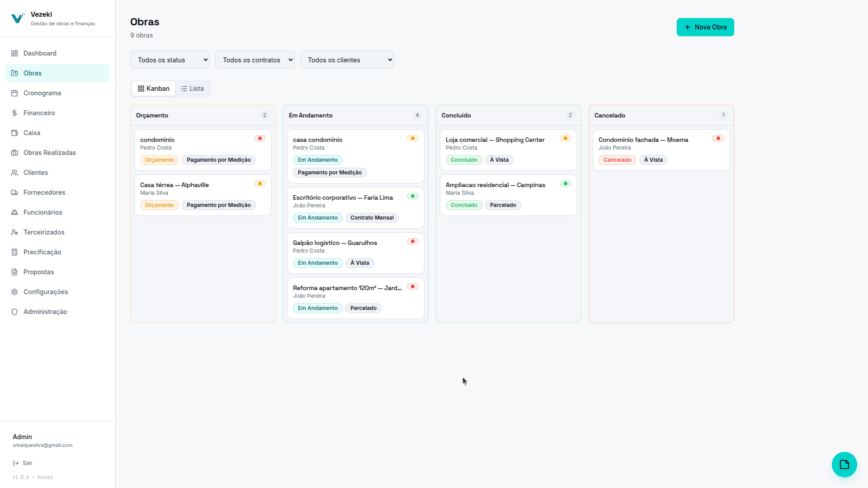Toggle red indicator on condominio card
Screen dimensions: 868x488
(260, 138)
